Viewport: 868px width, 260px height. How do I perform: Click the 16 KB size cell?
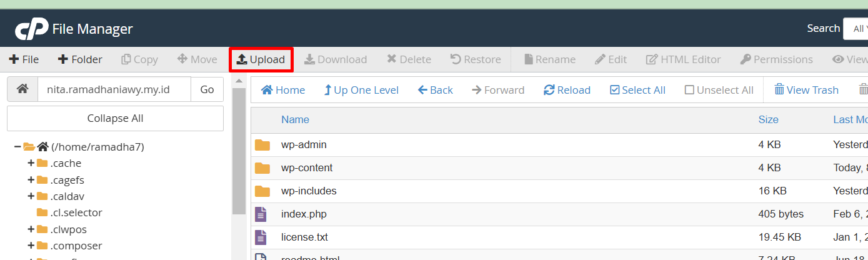[x=772, y=191]
